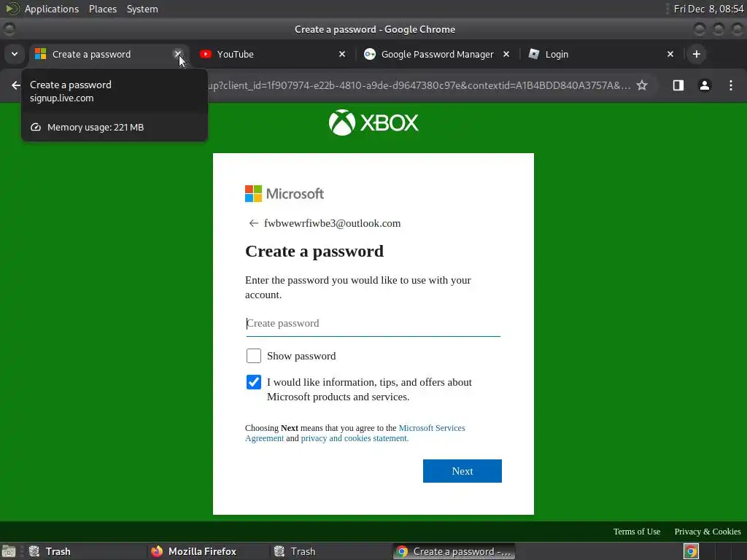
Task: Close the Create a password tab
Action: [x=178, y=54]
